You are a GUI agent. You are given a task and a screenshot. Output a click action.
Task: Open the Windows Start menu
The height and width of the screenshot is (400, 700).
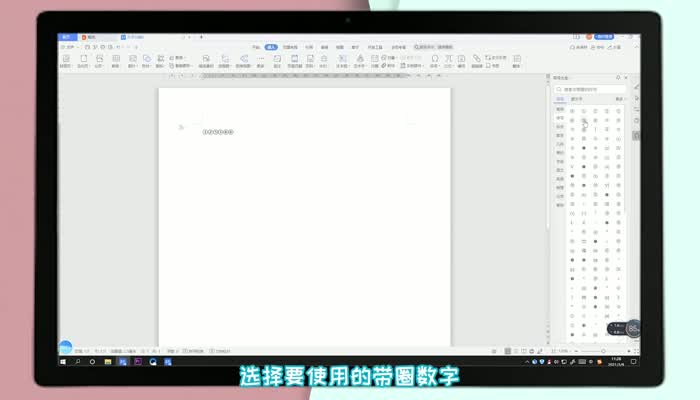[63, 362]
